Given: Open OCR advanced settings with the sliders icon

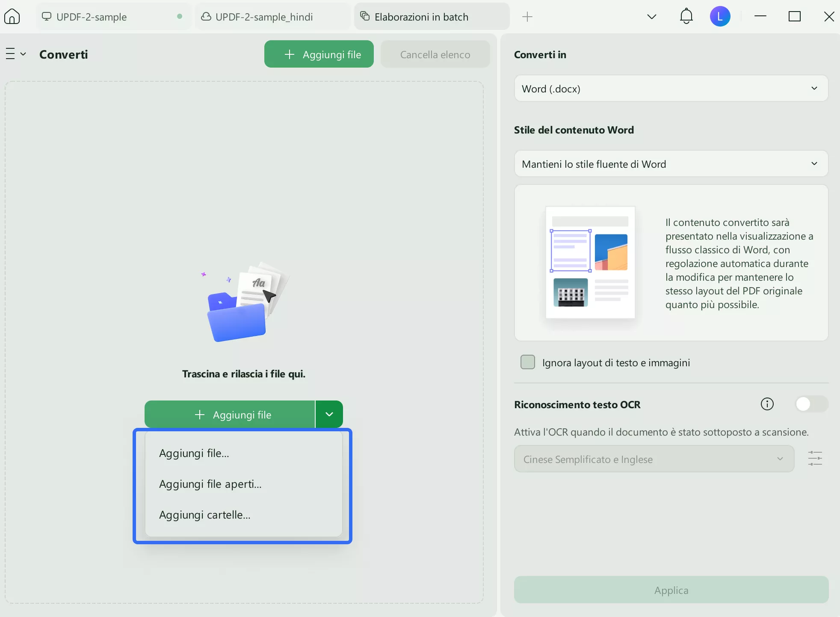Looking at the screenshot, I should (x=815, y=458).
